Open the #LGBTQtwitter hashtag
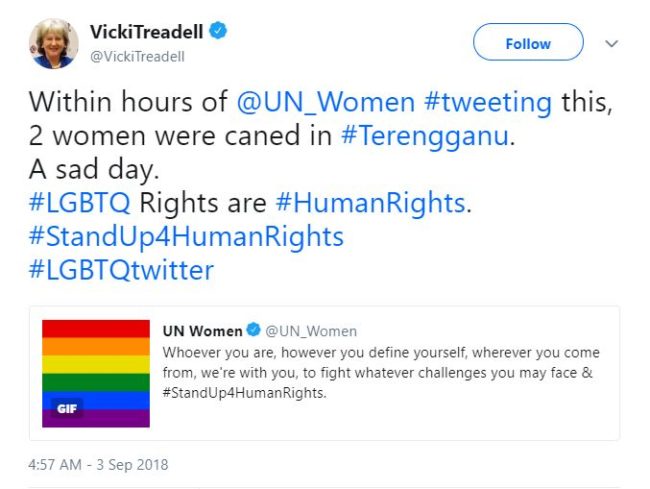The width and height of the screenshot is (650, 489). coord(121,270)
